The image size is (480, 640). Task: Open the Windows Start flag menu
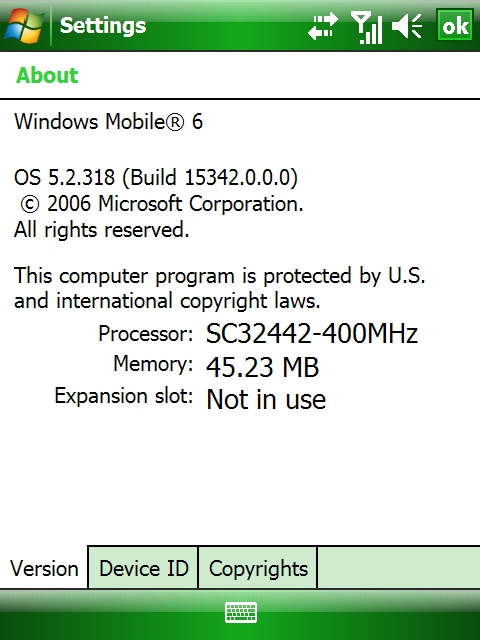click(24, 25)
